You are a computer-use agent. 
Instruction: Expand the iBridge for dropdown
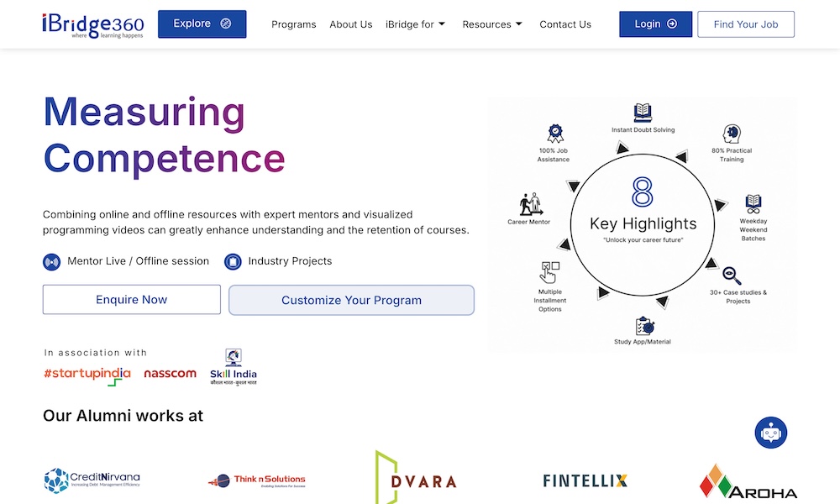[x=416, y=24]
